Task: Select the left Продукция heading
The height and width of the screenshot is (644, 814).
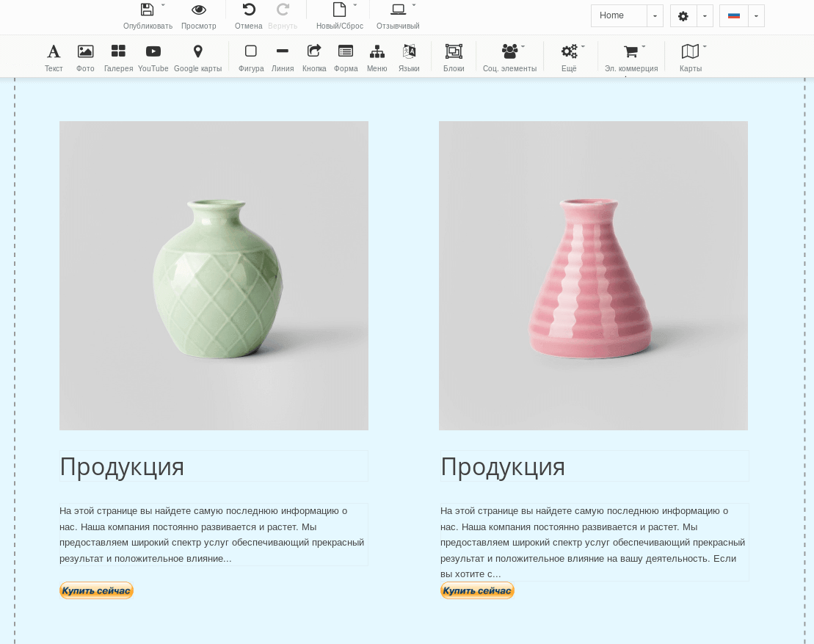Action: click(x=214, y=466)
